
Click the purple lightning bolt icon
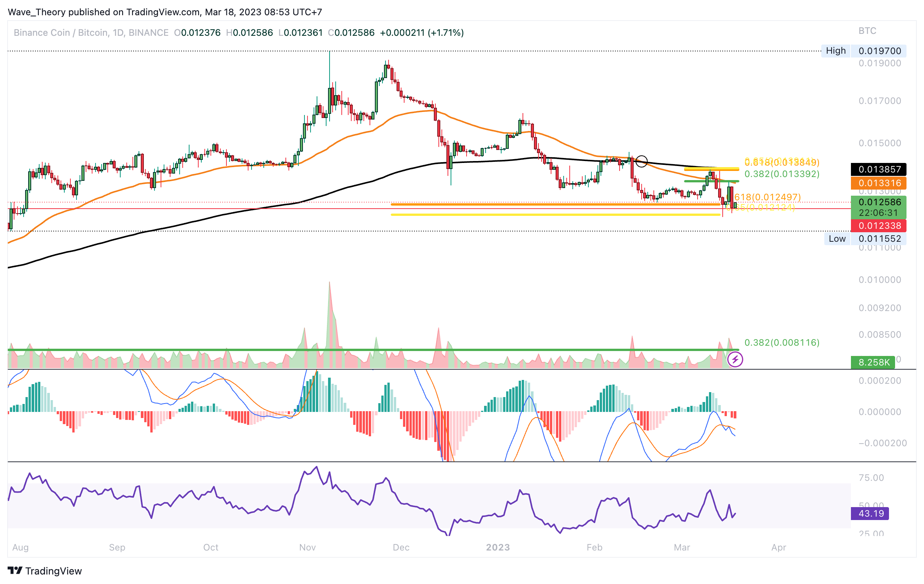pyautogui.click(x=735, y=360)
